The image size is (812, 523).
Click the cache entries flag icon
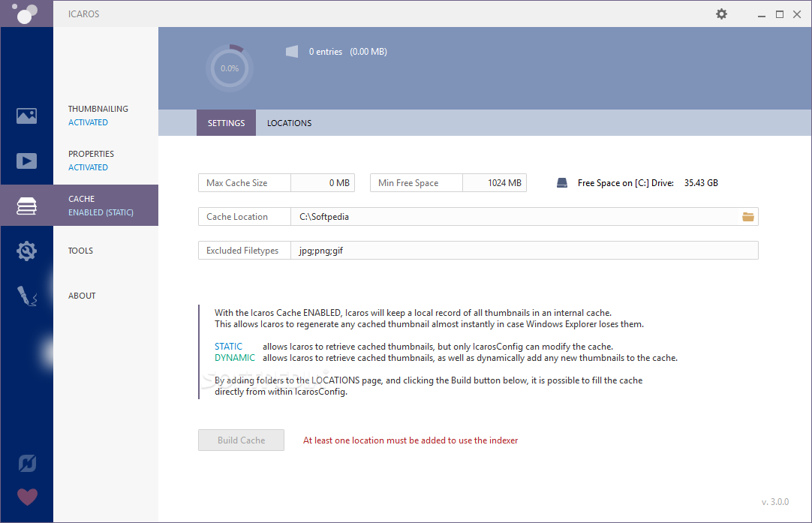292,51
